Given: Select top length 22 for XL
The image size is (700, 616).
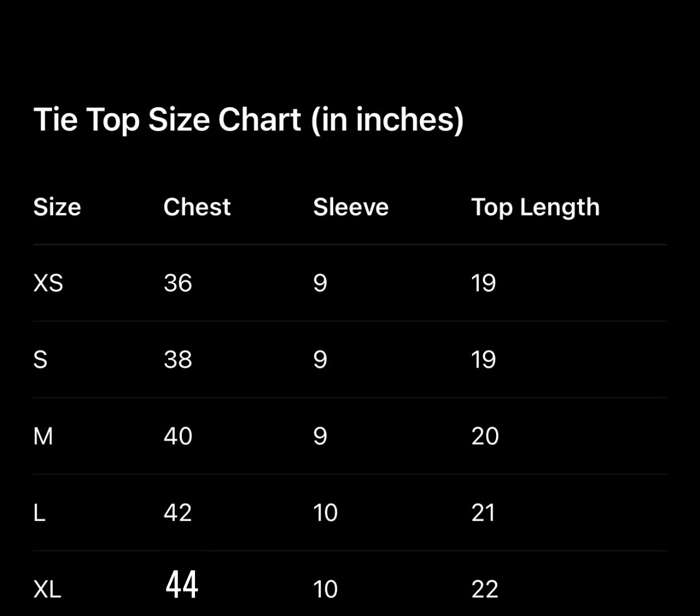Looking at the screenshot, I should click(485, 590).
